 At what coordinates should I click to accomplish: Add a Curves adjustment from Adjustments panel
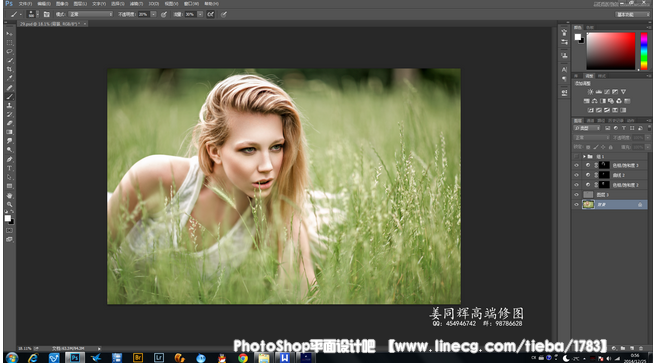(607, 92)
